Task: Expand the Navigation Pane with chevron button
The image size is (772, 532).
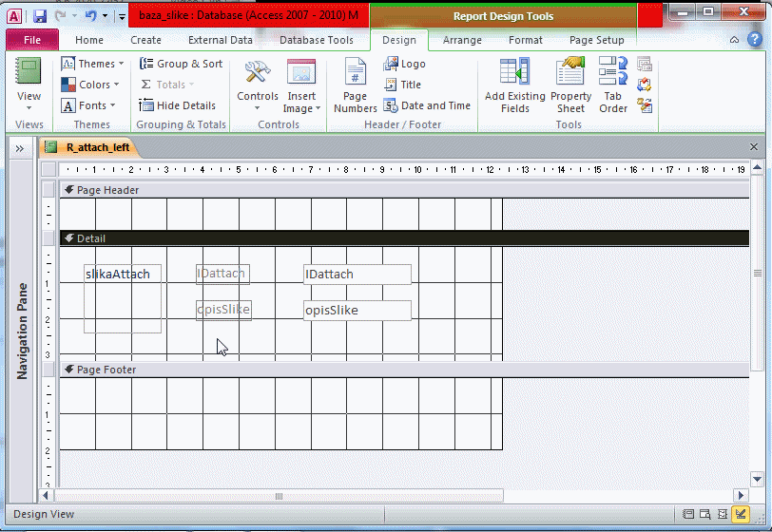Action: [x=19, y=148]
